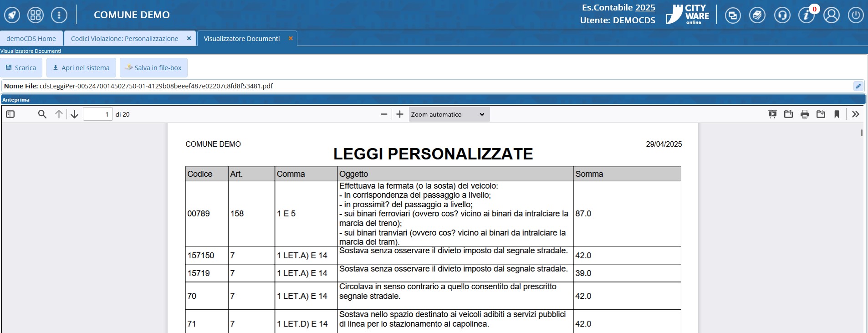
Task: Start PDF presentation mode
Action: (772, 114)
